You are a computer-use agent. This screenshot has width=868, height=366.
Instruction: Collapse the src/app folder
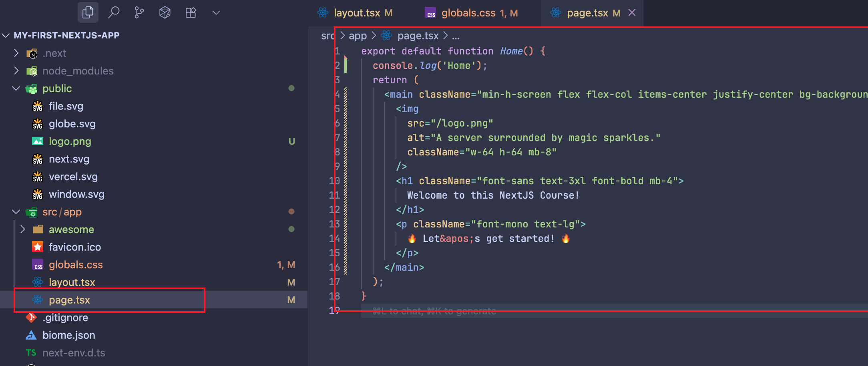[16, 211]
